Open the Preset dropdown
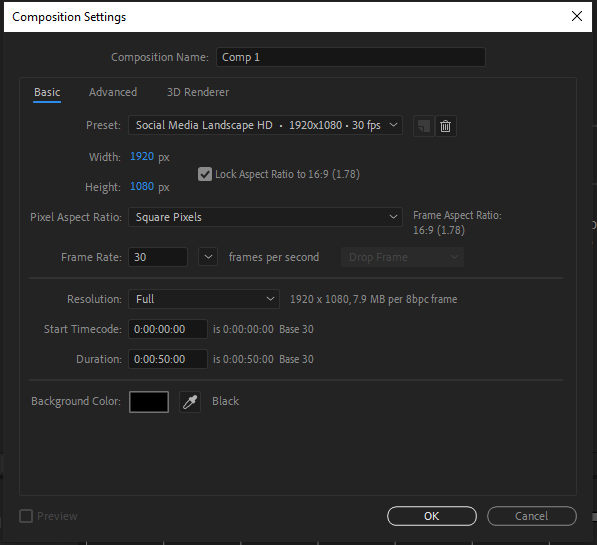Image resolution: width=597 pixels, height=545 pixels. [x=265, y=125]
